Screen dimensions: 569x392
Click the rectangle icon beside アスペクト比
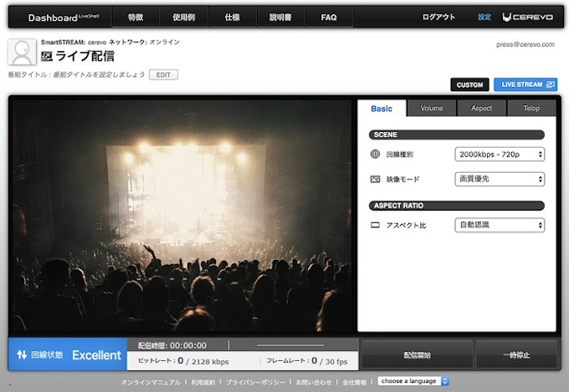(x=375, y=226)
